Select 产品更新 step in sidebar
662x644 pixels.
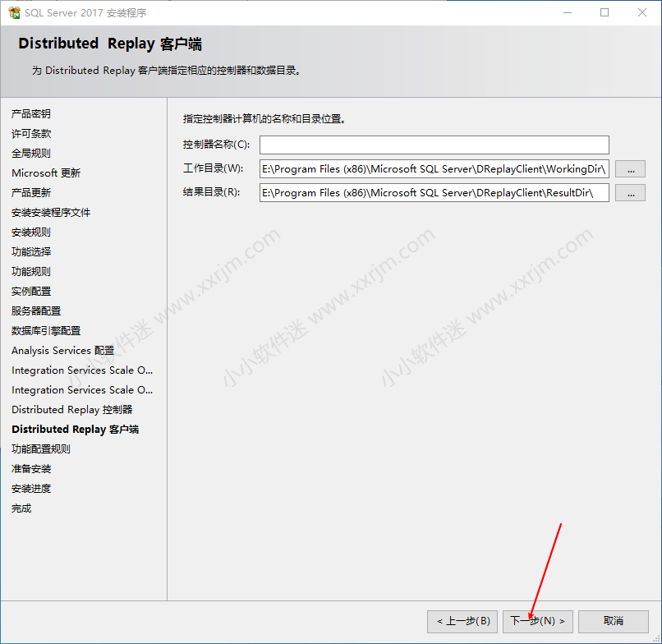tap(31, 192)
